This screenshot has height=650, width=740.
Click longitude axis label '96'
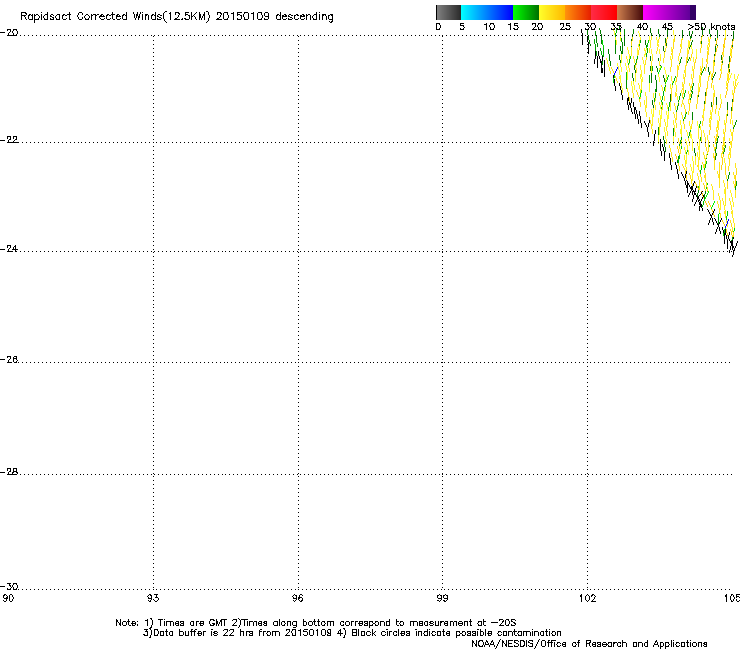(x=297, y=598)
